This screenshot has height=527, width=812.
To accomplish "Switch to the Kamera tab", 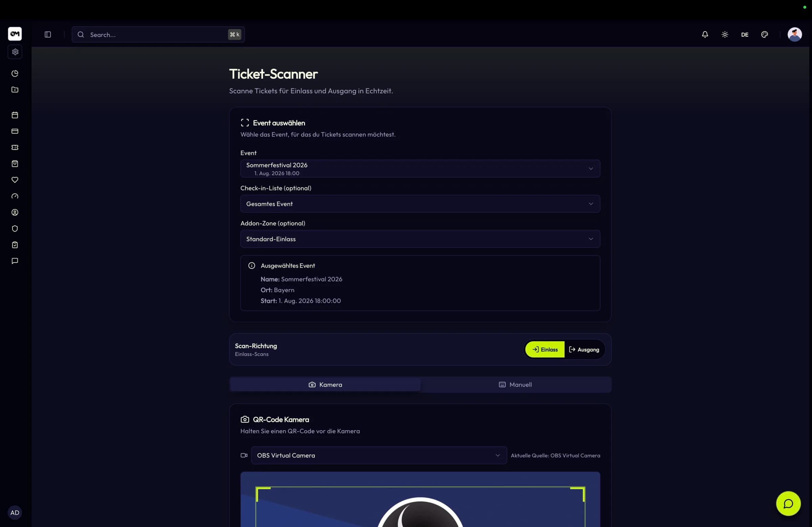I will (x=325, y=384).
